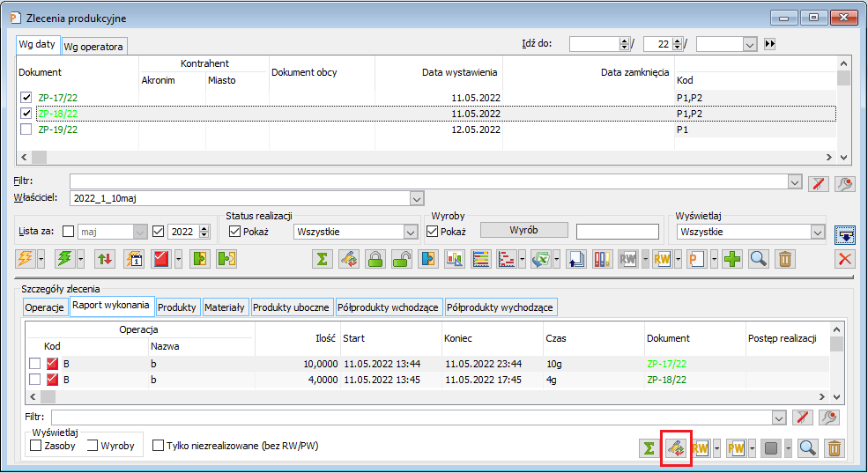Click the orange P document icon
The height and width of the screenshot is (473, 868).
coord(696,259)
